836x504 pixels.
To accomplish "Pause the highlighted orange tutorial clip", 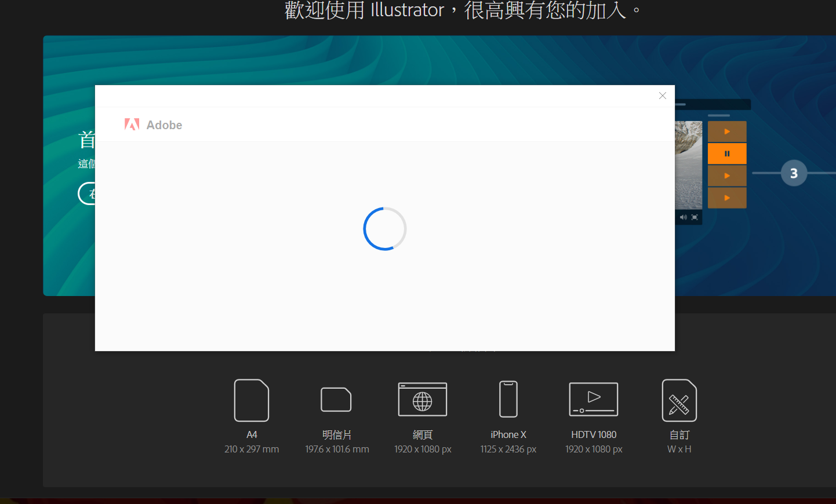I will click(x=727, y=154).
